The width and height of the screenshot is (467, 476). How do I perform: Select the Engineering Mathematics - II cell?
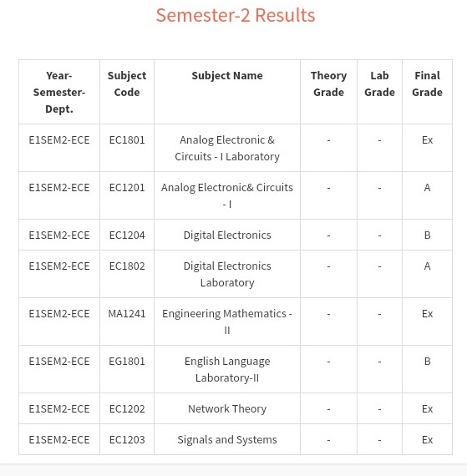point(227,322)
